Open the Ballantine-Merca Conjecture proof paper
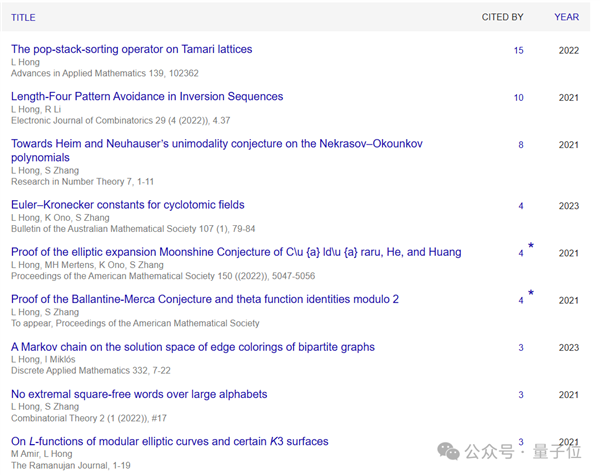Screen dimensions: 600x475 click(x=205, y=299)
